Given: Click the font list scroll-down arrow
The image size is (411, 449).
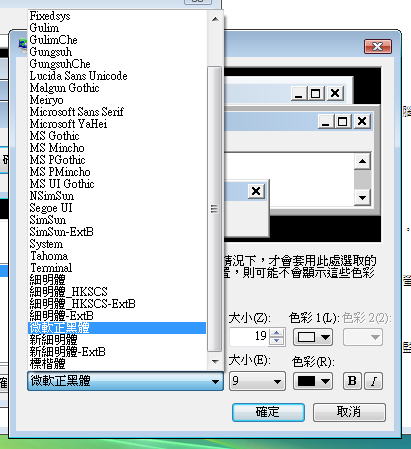Looking at the screenshot, I should (215, 361).
